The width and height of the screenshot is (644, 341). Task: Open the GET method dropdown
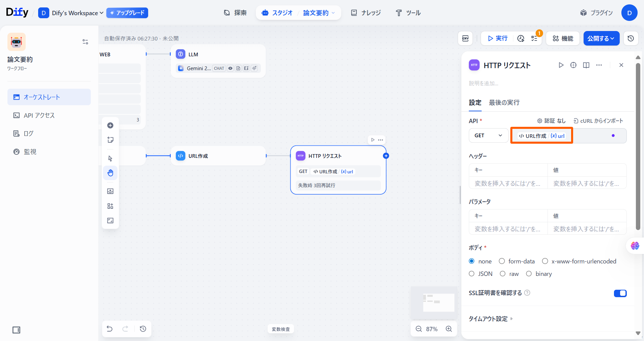(x=488, y=136)
